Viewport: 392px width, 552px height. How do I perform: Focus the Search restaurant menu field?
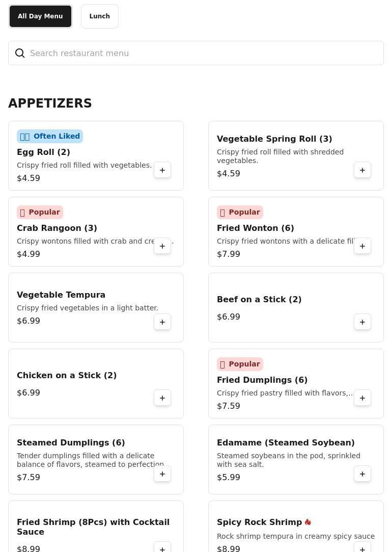point(196,53)
